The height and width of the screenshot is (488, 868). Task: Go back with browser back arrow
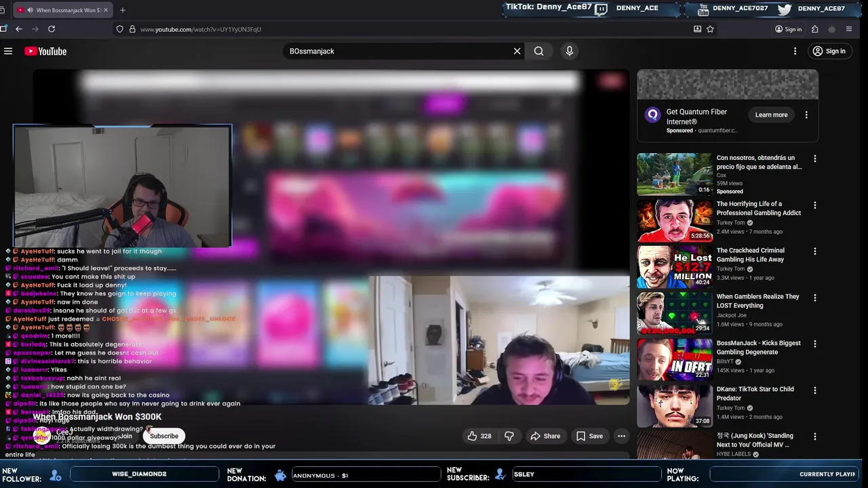(18, 29)
